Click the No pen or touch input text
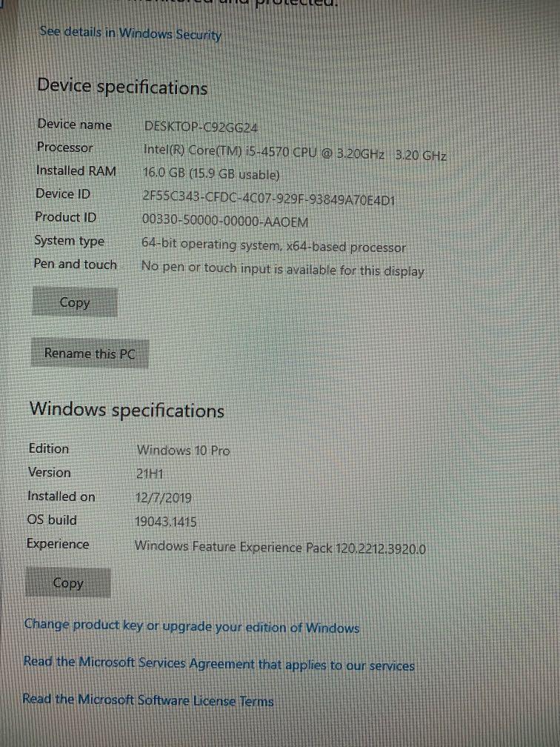 point(282,269)
